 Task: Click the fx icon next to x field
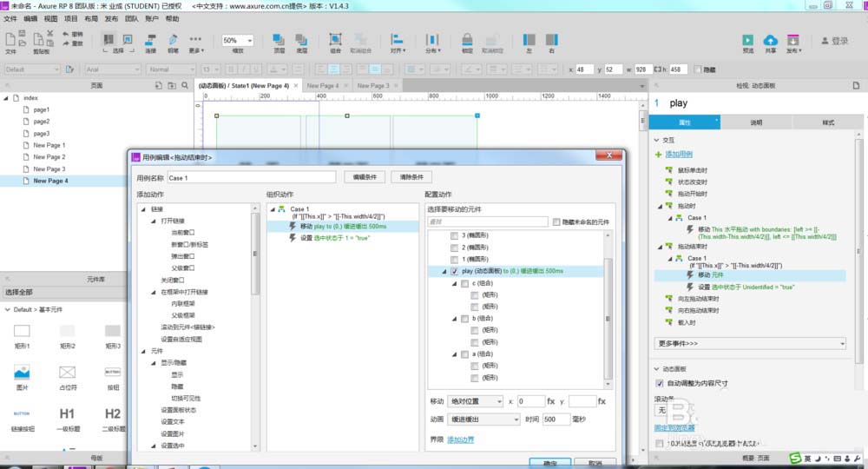tap(551, 401)
